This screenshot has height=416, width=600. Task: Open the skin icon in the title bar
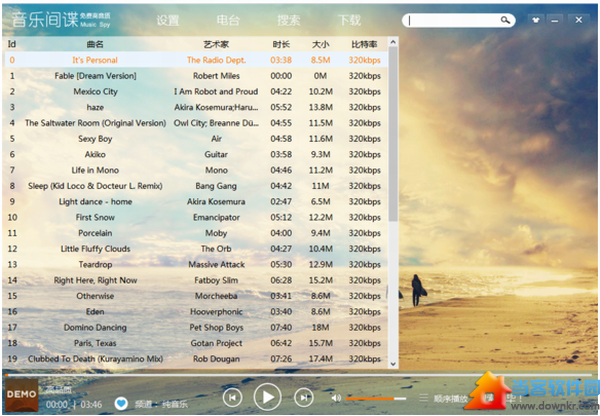click(536, 20)
